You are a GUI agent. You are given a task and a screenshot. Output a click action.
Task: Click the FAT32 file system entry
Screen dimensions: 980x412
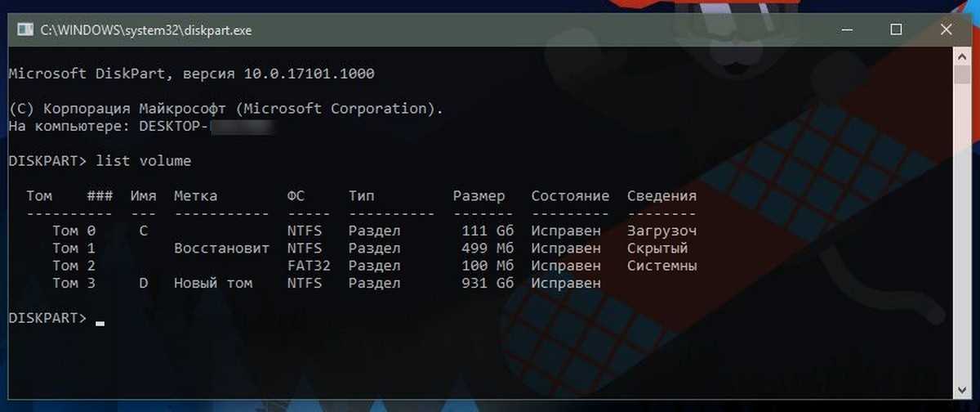click(x=305, y=266)
